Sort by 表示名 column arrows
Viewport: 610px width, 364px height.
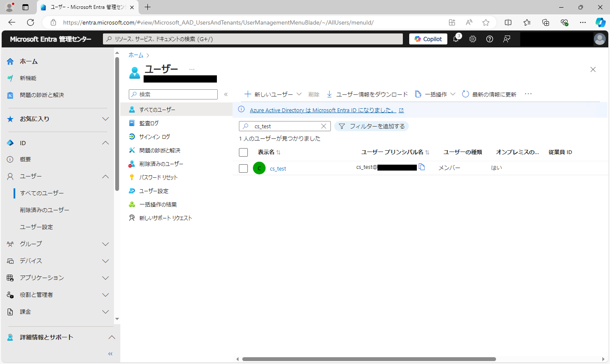coord(278,152)
